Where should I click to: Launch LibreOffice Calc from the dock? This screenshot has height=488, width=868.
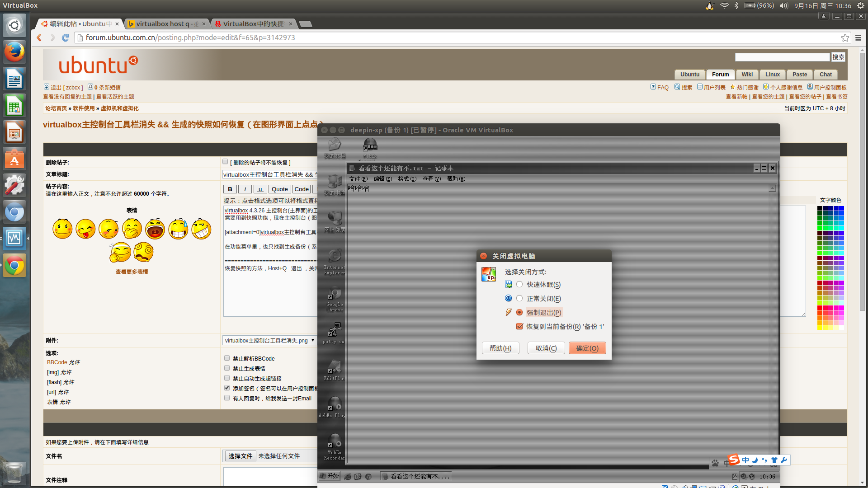pos(14,106)
